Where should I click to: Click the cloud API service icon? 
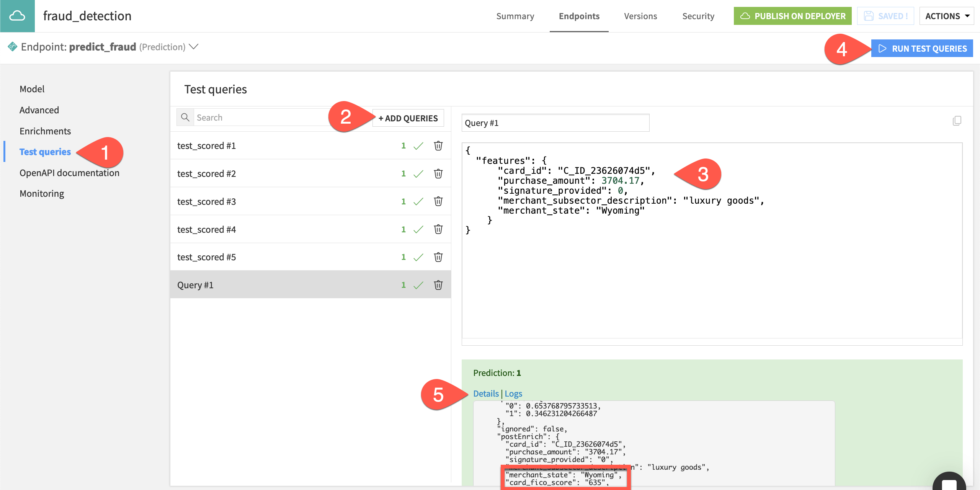point(17,16)
